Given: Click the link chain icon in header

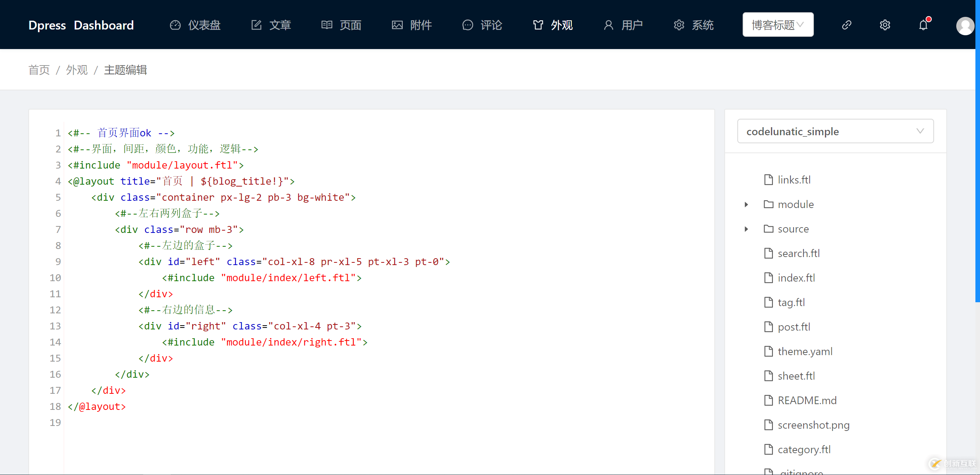Looking at the screenshot, I should (x=846, y=25).
